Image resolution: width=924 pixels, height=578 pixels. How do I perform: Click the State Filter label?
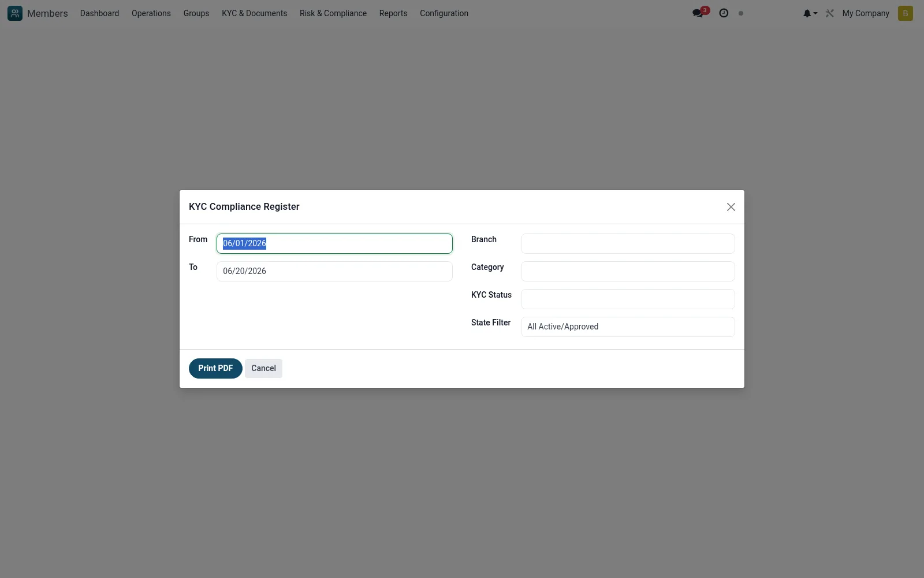[491, 323]
